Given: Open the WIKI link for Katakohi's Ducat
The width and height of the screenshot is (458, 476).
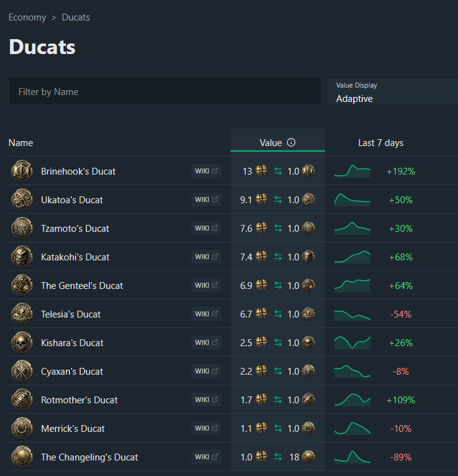Looking at the screenshot, I should pos(206,257).
